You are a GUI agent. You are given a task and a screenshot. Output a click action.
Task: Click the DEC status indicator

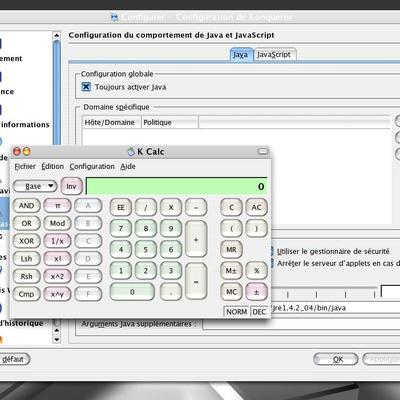(259, 312)
